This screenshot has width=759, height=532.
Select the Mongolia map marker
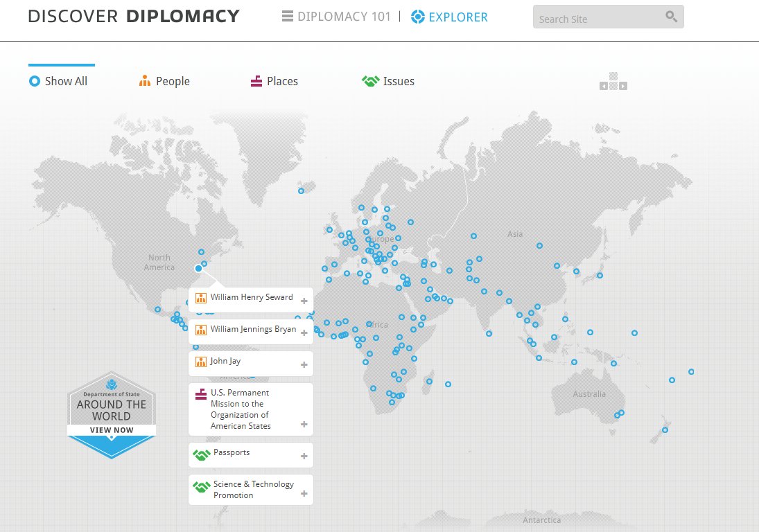point(540,246)
